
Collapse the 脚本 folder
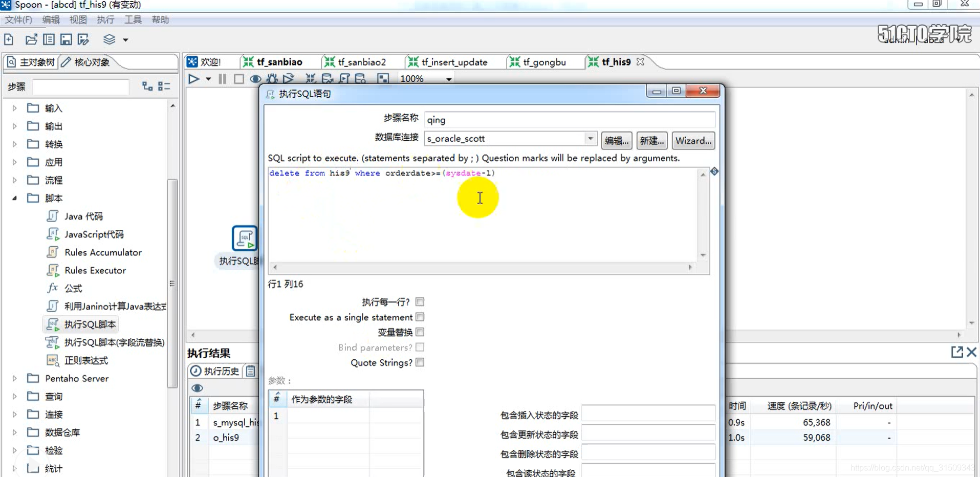(14, 198)
